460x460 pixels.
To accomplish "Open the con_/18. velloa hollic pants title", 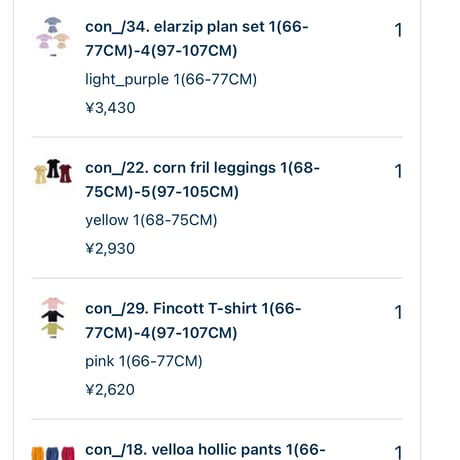I will [x=205, y=450].
